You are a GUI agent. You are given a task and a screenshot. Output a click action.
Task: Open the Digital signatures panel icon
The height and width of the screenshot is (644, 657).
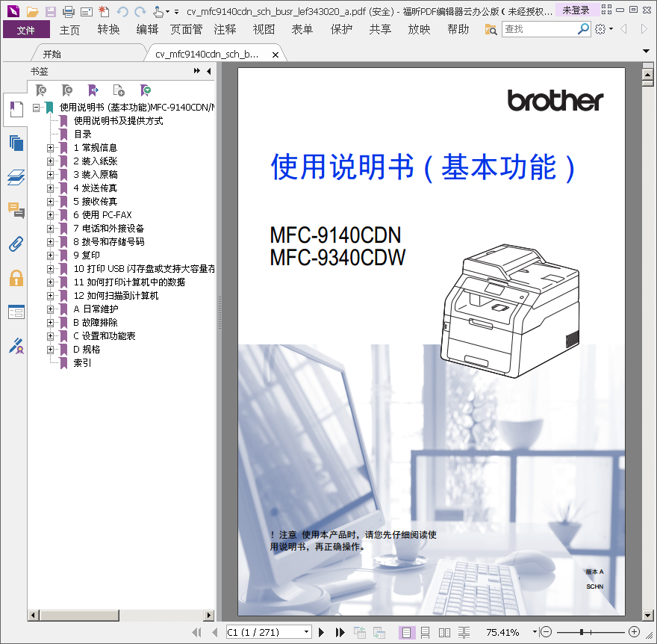click(x=16, y=345)
